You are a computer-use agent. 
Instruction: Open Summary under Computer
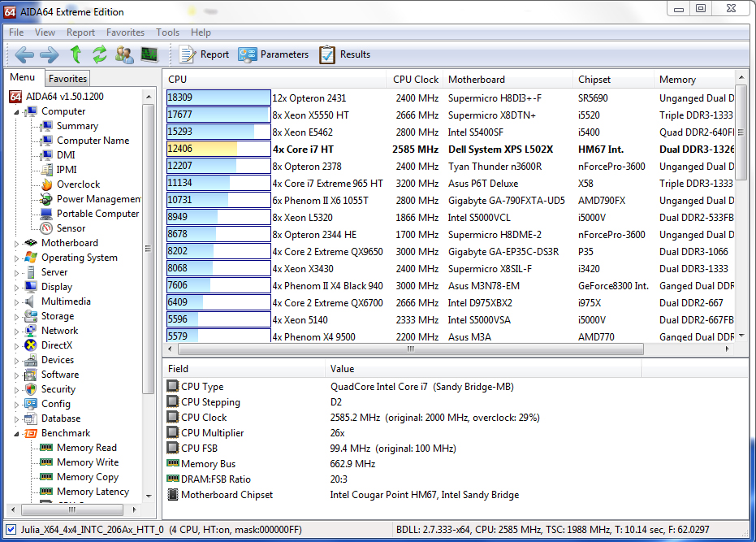click(x=71, y=126)
